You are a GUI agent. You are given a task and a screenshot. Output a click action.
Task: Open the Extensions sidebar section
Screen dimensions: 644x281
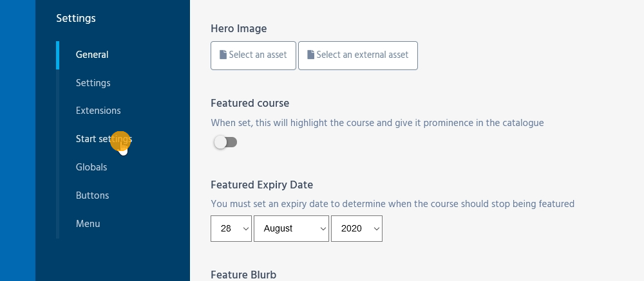click(98, 111)
